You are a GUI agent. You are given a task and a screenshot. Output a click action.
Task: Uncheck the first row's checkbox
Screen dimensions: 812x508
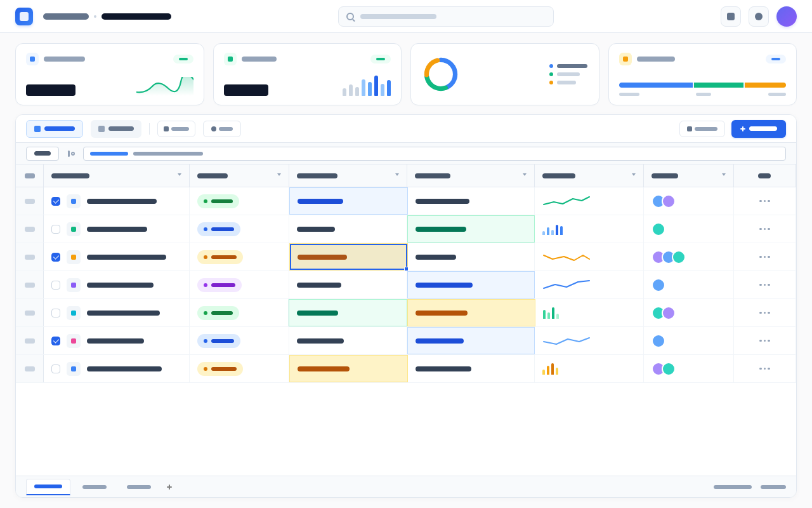coord(56,201)
